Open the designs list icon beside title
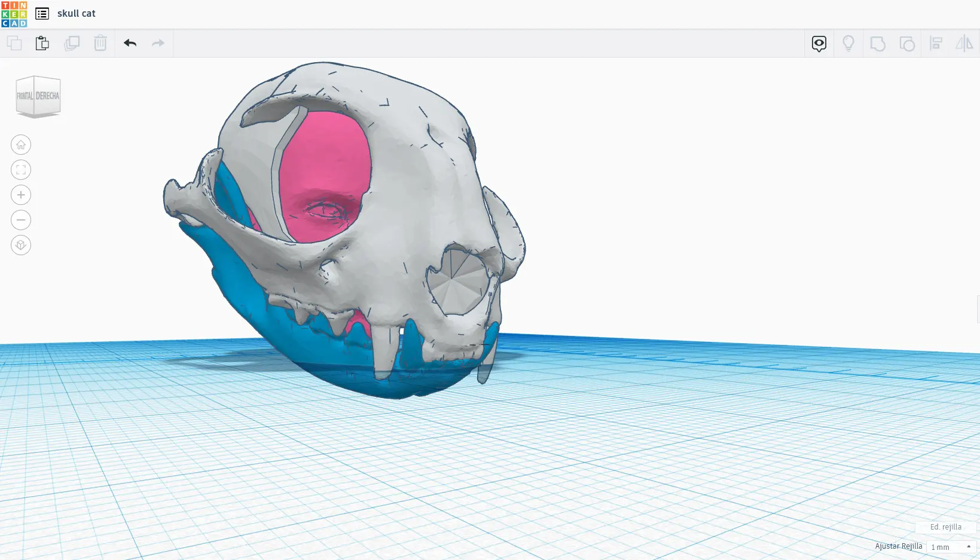This screenshot has height=560, width=980. (x=42, y=14)
